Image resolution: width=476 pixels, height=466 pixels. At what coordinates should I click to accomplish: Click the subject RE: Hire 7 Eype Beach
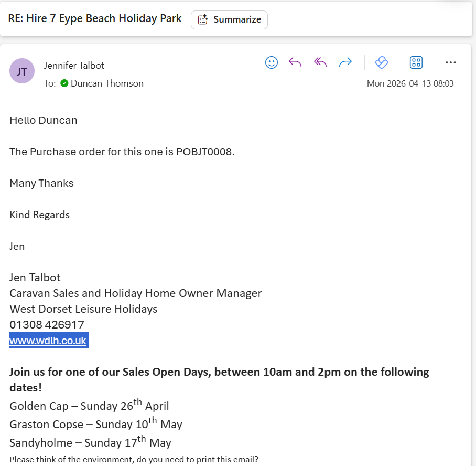coord(95,19)
